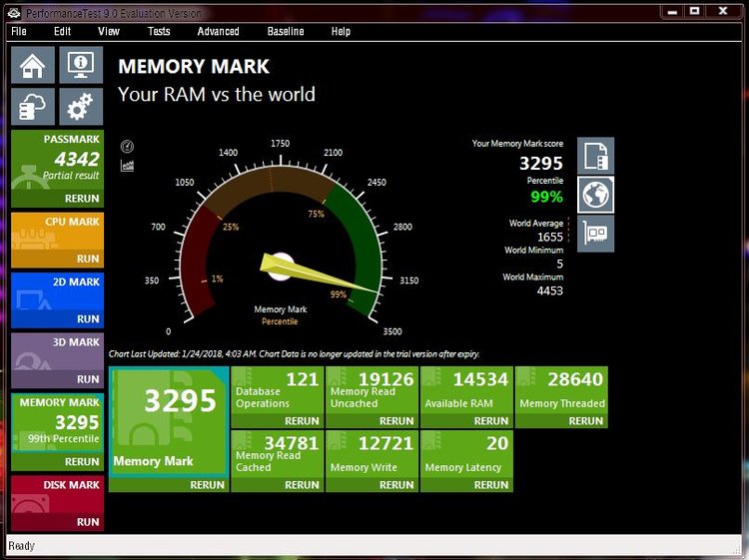This screenshot has width=749, height=560.
Task: Select the Memory Read Uncached 19126 tile
Action: [x=372, y=390]
